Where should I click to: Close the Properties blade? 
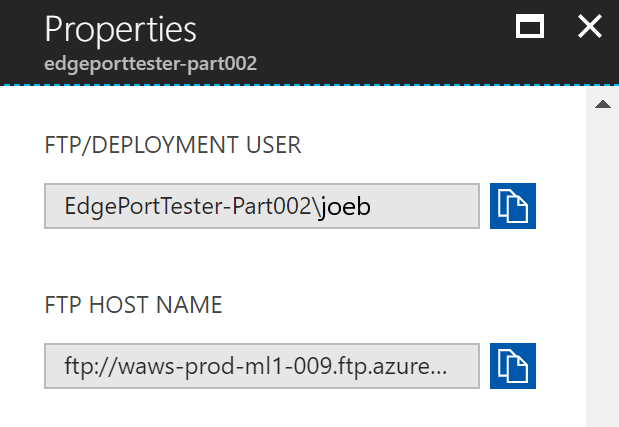(590, 26)
